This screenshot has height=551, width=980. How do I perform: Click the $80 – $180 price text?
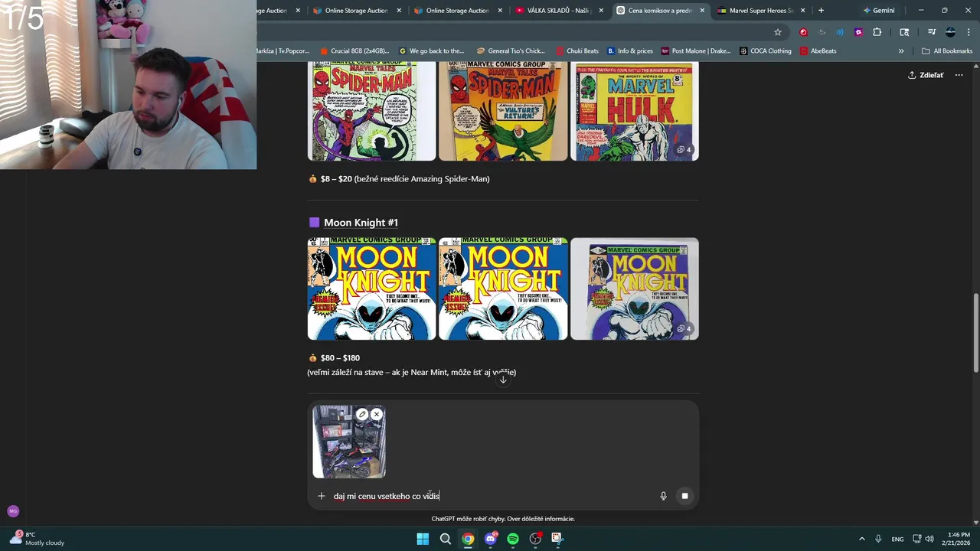tap(340, 358)
